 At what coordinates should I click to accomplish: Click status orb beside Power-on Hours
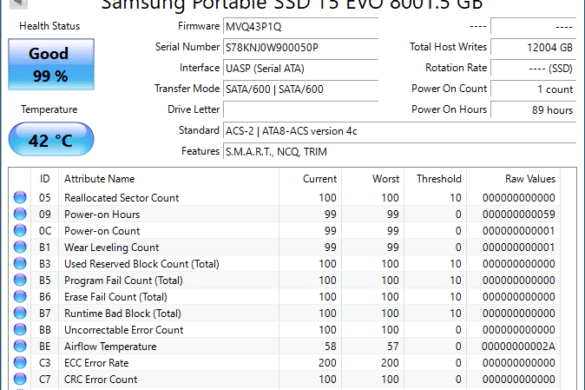click(20, 214)
